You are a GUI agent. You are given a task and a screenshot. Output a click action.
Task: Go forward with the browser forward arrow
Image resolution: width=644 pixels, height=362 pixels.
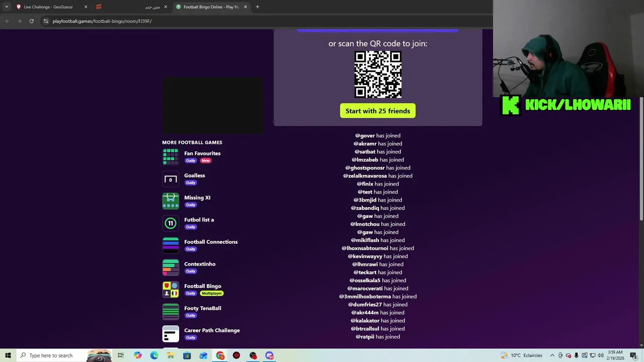click(19, 21)
